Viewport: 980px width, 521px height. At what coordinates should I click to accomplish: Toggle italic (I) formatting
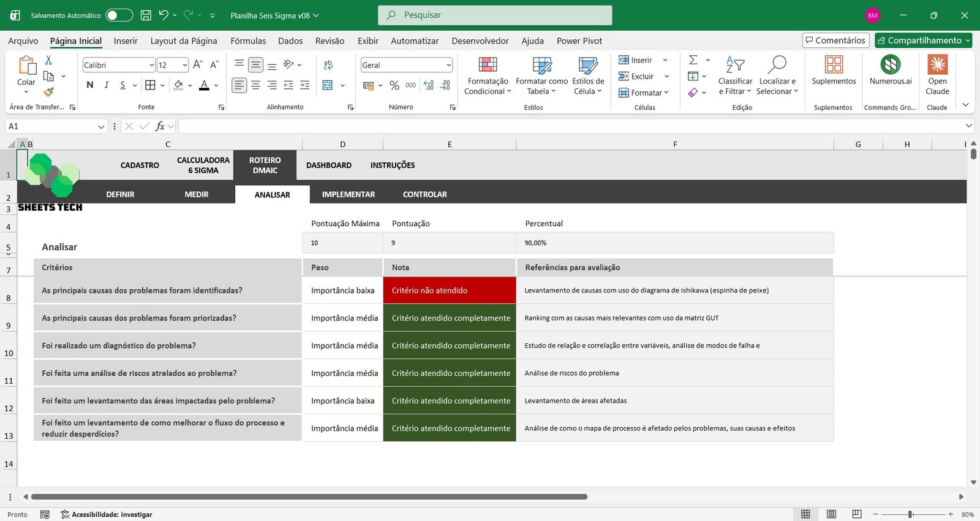tap(107, 85)
